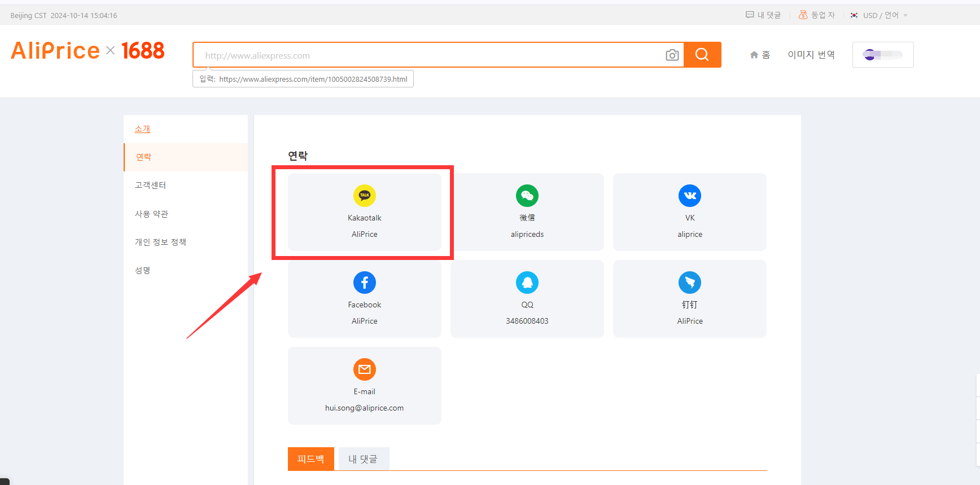Click the QQ number 3486008403
The image size is (980, 485).
pyautogui.click(x=527, y=321)
